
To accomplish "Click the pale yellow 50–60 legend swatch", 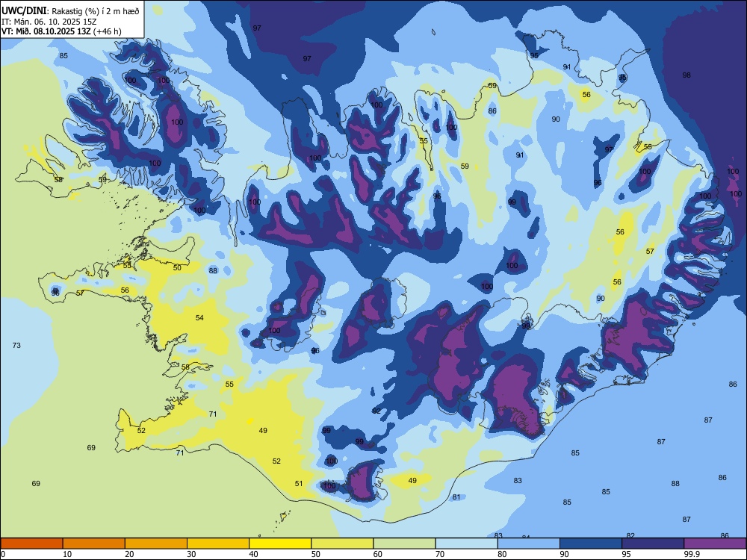I will point(342,544).
